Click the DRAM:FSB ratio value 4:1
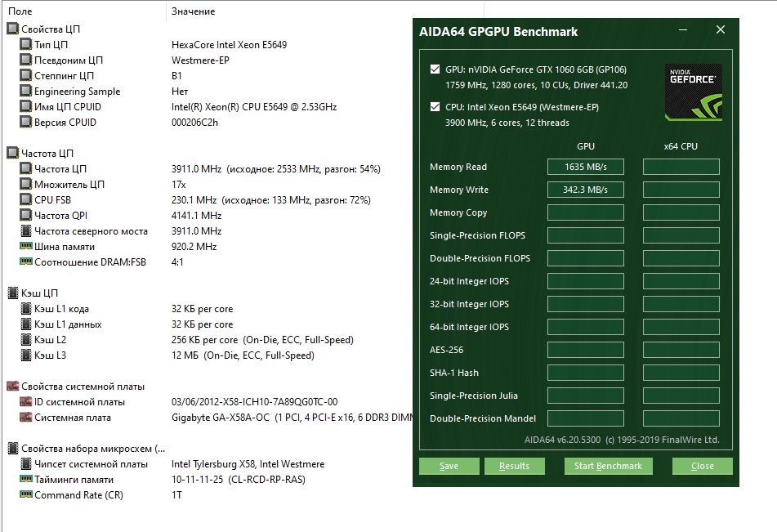777x532 pixels. pyautogui.click(x=177, y=262)
